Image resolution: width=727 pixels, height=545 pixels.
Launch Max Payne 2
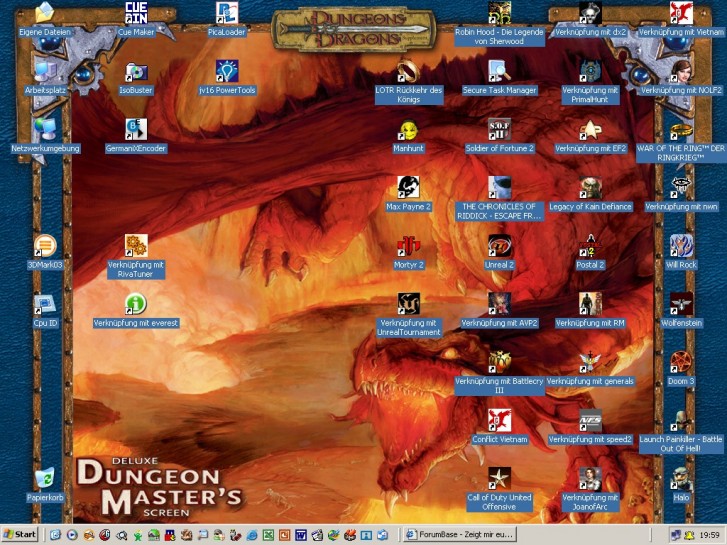point(408,187)
